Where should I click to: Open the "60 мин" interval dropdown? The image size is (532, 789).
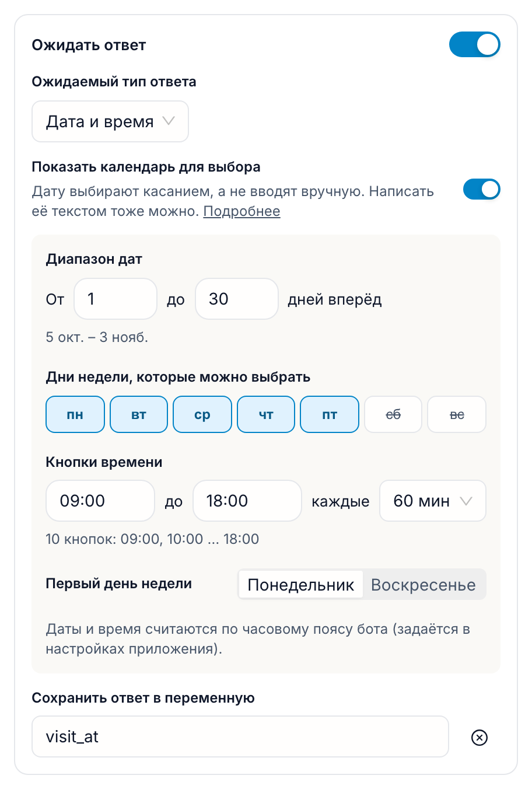[432, 501]
